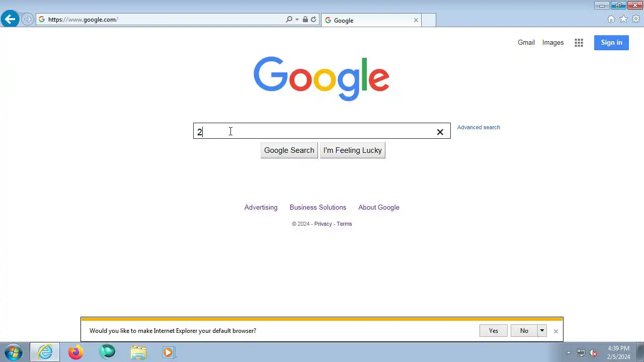This screenshot has width=644, height=362.
Task: Open the media player taskbar icon
Action: [169, 352]
